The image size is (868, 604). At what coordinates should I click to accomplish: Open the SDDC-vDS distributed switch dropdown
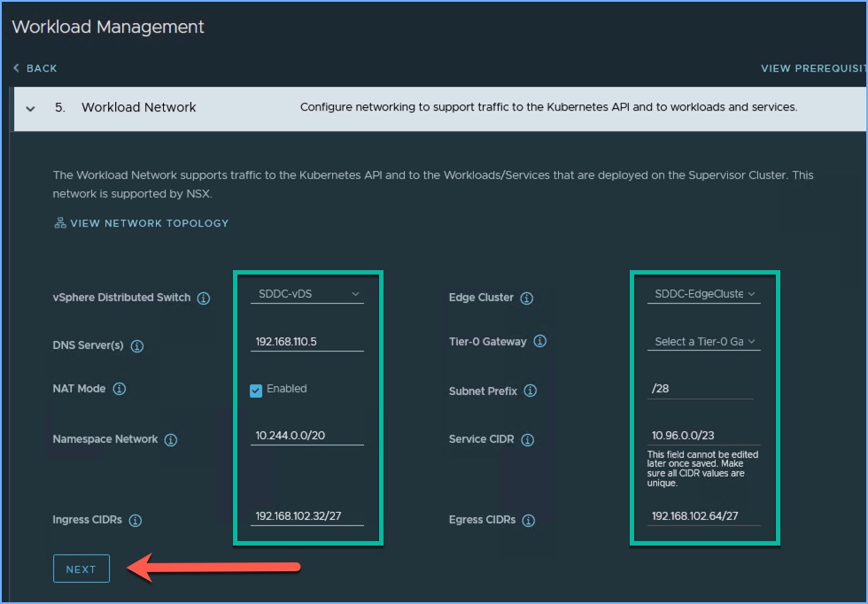306,294
